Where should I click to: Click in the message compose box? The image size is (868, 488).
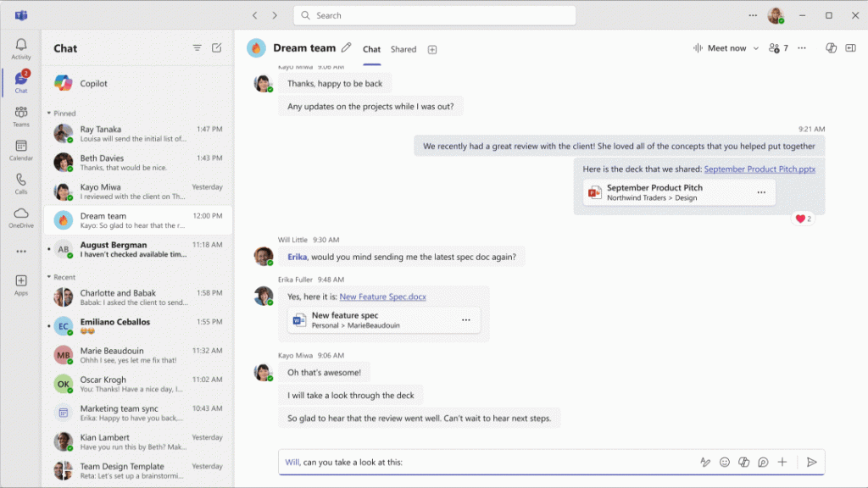click(x=487, y=462)
